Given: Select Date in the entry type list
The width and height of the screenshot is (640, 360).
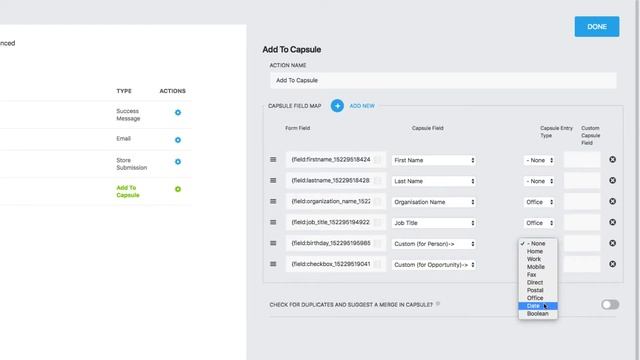Looking at the screenshot, I should pos(538,306).
